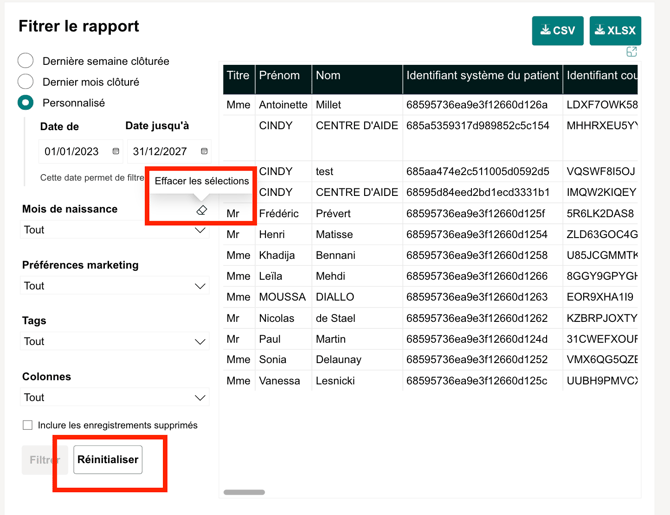Open the 'Colonnes' dropdown
Screen dimensions: 670x515
[114, 398]
